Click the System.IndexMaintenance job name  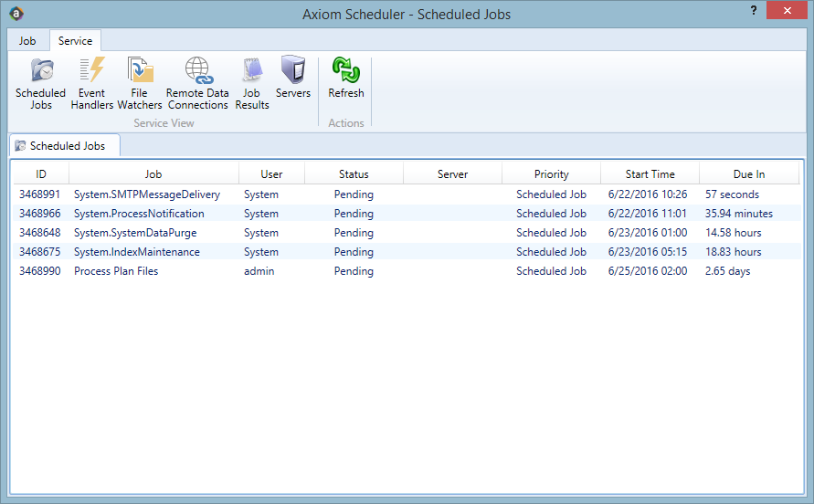coord(137,252)
